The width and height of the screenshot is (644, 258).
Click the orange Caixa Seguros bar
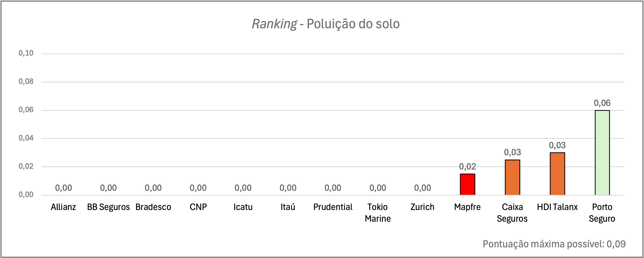tap(512, 177)
